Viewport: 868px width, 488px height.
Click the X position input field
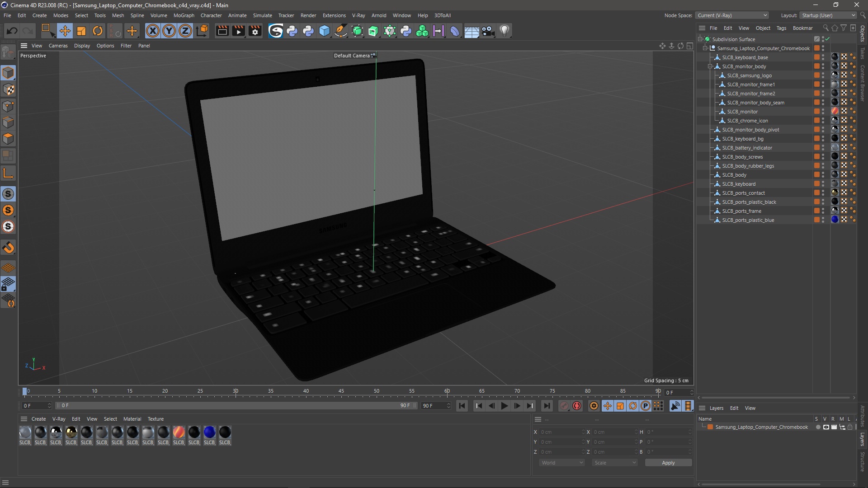(561, 432)
